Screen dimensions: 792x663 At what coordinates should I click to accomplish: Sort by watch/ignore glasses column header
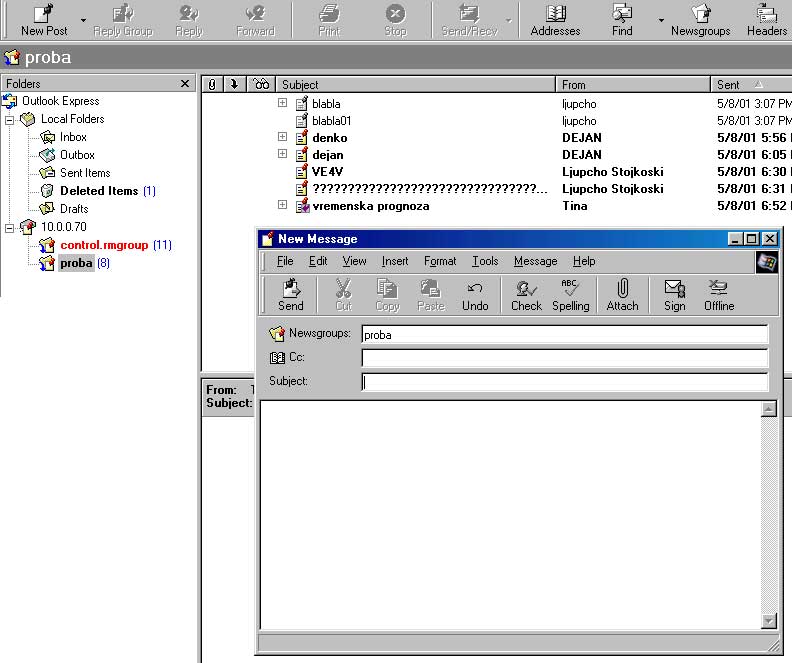tap(261, 84)
